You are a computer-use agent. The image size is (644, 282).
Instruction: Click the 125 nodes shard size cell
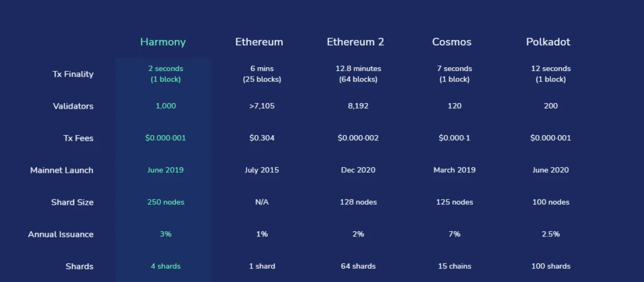pyautogui.click(x=454, y=202)
